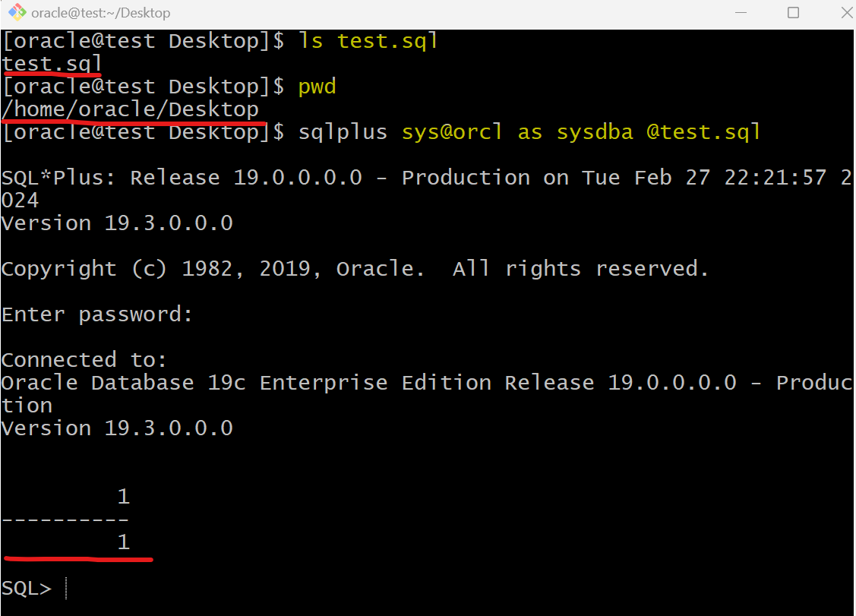Close the oracle@test terminal window
856x616 pixels.
point(847,13)
